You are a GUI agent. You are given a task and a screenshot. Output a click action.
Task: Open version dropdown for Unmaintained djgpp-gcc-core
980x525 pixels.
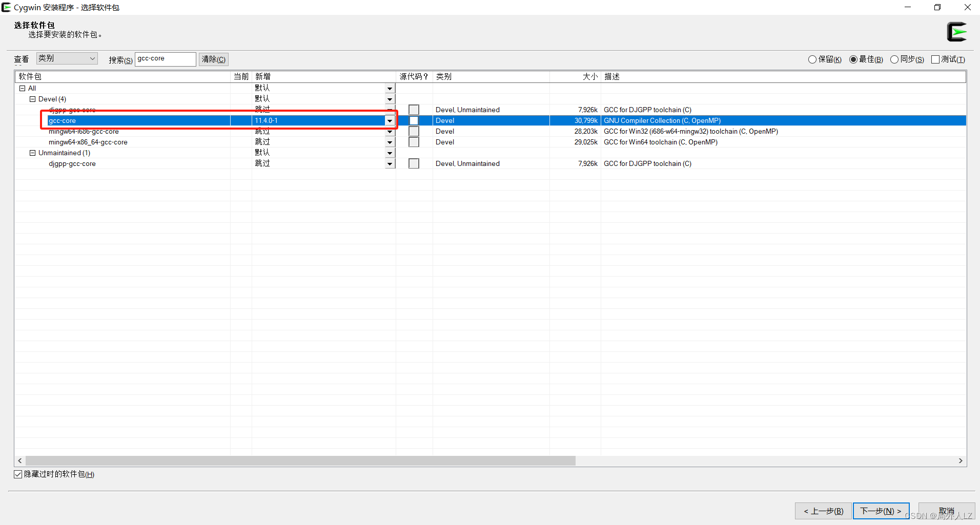click(390, 164)
